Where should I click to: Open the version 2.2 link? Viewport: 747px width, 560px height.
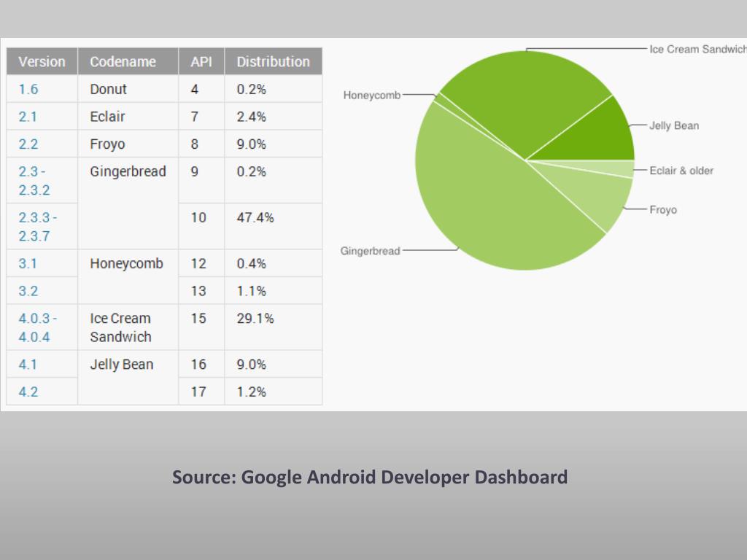point(28,144)
